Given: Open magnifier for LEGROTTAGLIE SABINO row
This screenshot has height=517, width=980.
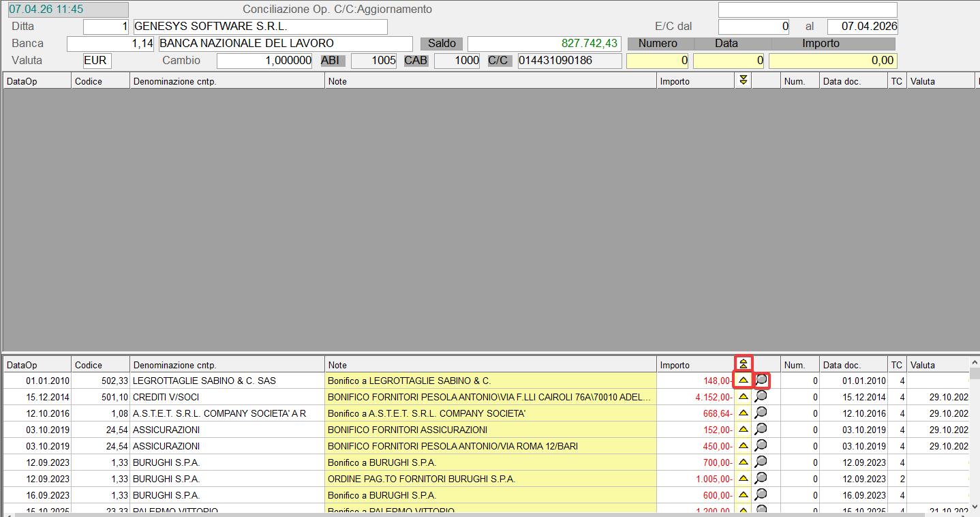Looking at the screenshot, I should (x=761, y=380).
